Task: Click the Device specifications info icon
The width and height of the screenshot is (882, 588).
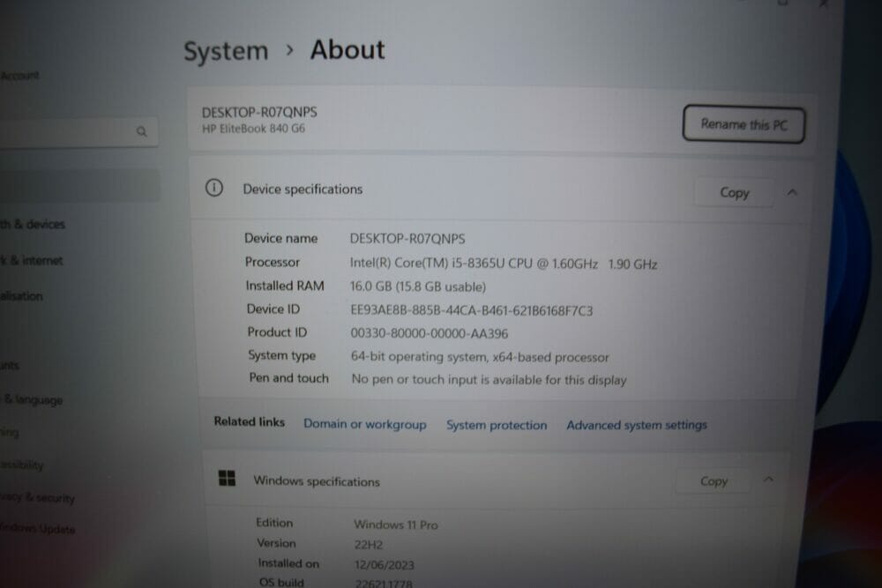Action: click(x=213, y=188)
